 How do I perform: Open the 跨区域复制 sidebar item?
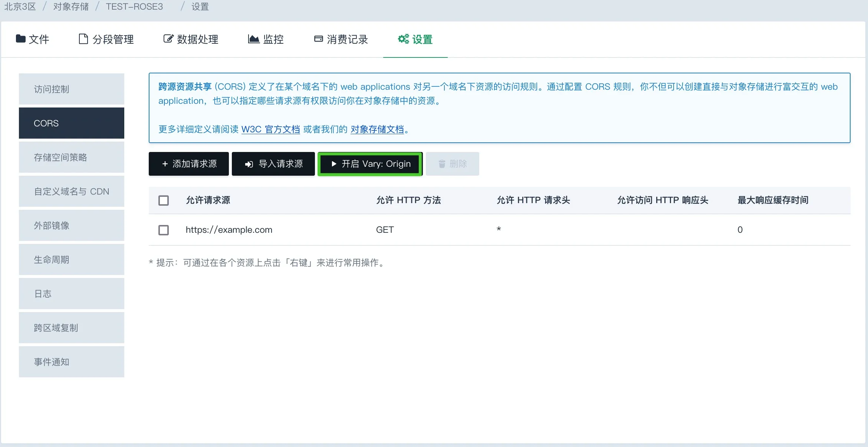pyautogui.click(x=72, y=328)
